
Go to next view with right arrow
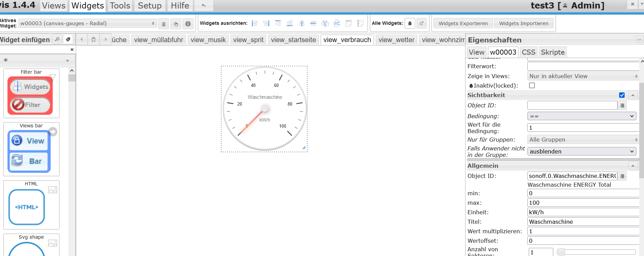click(x=105, y=39)
